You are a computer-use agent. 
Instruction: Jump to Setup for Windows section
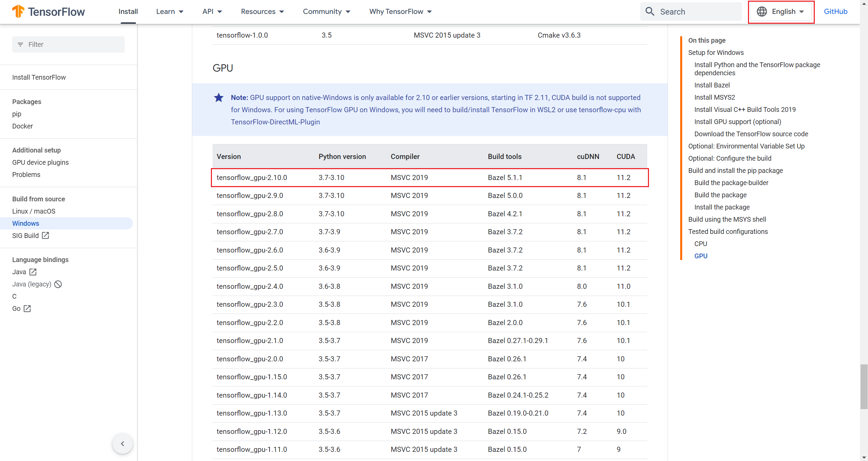pyautogui.click(x=716, y=53)
